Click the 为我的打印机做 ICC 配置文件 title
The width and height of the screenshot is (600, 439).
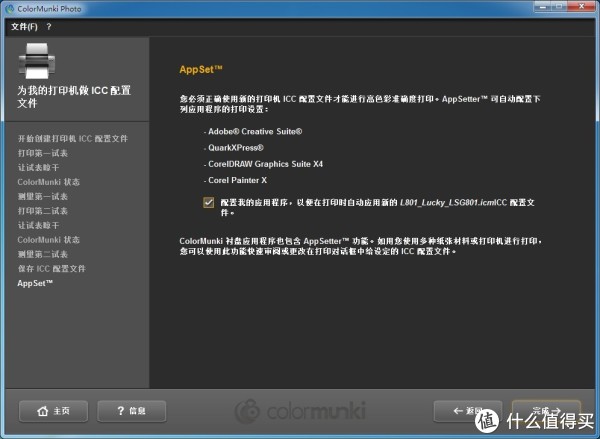click(74, 96)
